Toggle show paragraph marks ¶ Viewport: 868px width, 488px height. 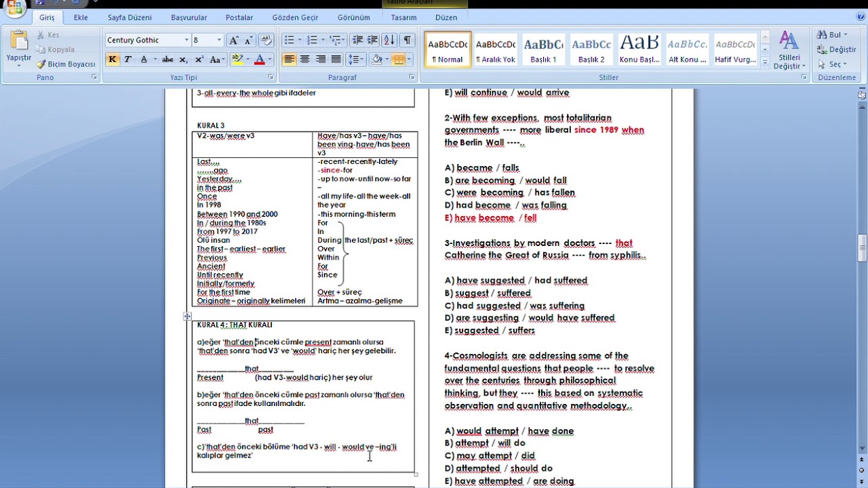[x=408, y=41]
